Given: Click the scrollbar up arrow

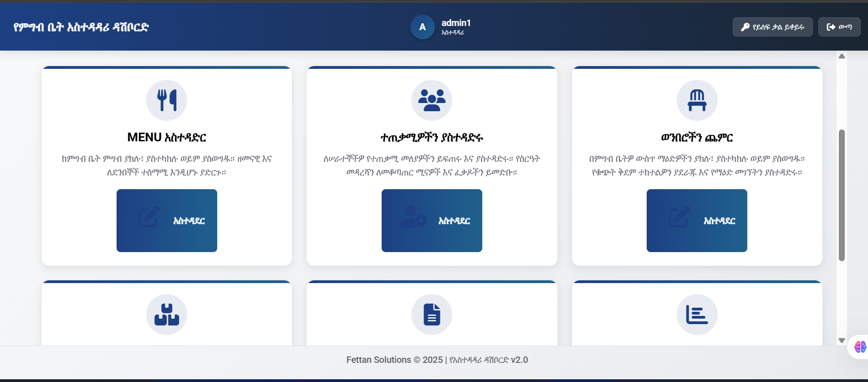Looking at the screenshot, I should (842, 56).
